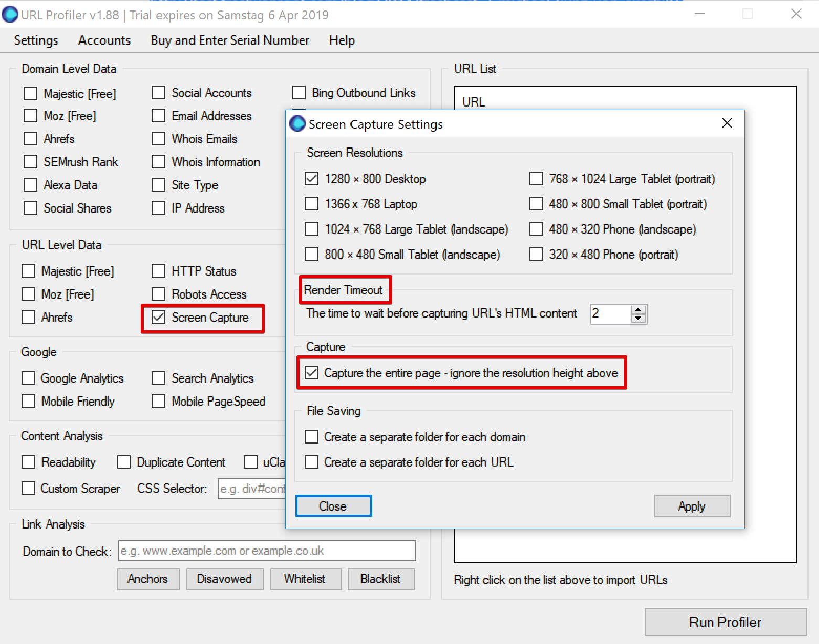The height and width of the screenshot is (644, 819).
Task: Toggle the Screen Capture checkbox
Action: 158,318
